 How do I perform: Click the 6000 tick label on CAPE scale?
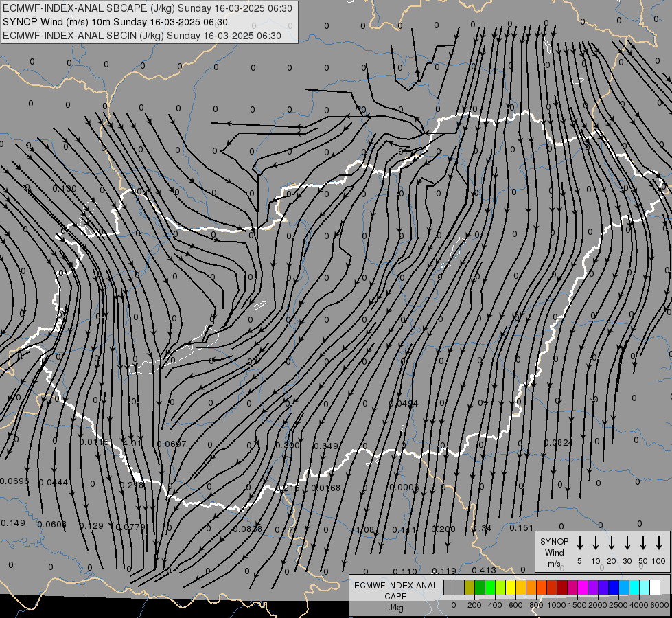(x=660, y=605)
